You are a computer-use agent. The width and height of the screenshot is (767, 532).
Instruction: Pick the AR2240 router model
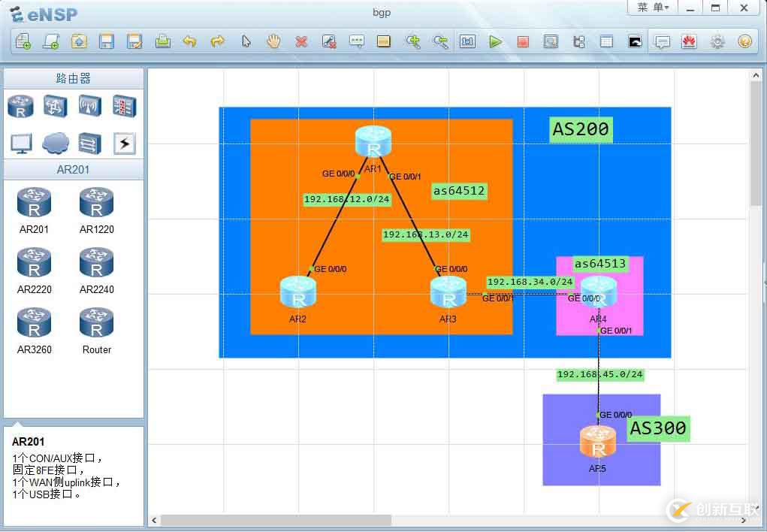pos(96,271)
